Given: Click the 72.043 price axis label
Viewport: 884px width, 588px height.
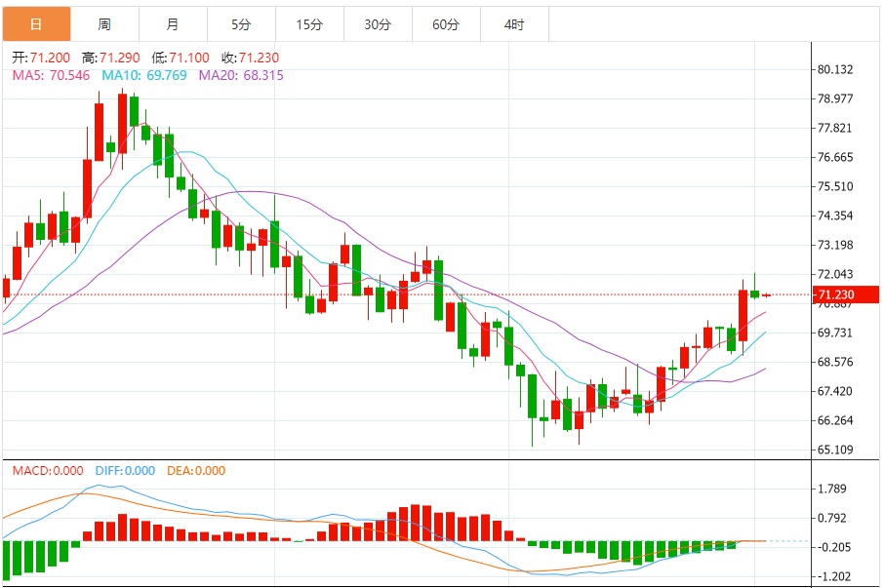Looking at the screenshot, I should point(835,274).
